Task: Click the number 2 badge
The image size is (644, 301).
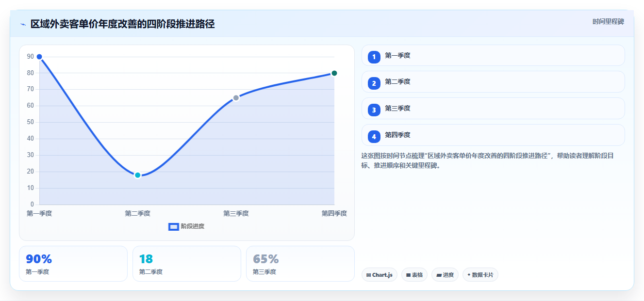Action: click(x=374, y=83)
